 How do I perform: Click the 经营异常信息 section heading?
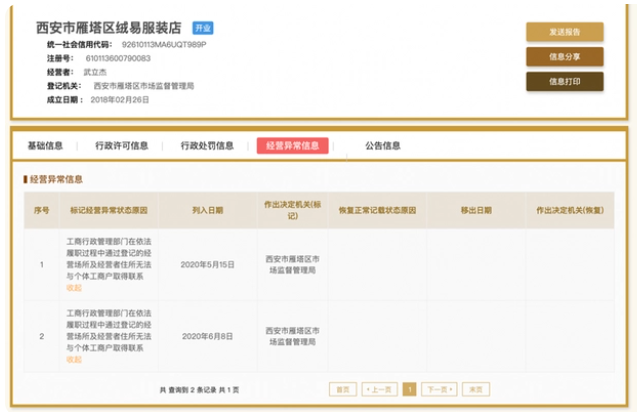(x=56, y=179)
